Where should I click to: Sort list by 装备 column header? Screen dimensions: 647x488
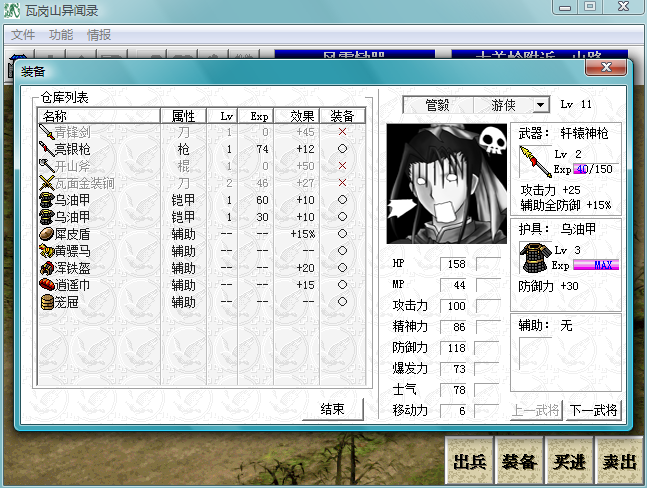pos(342,116)
